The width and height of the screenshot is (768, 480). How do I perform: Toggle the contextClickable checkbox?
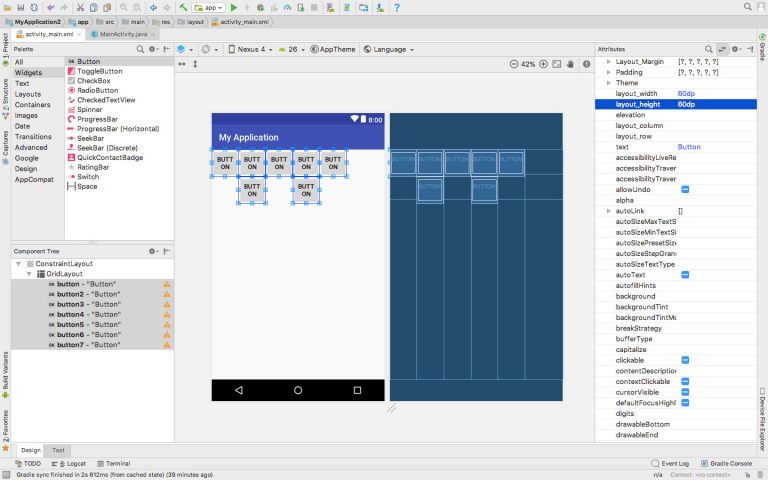point(685,382)
